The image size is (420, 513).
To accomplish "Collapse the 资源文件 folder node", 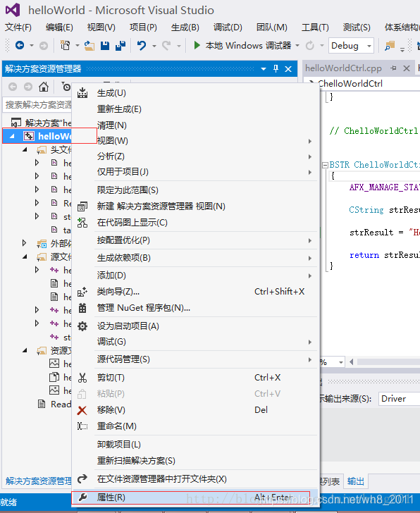I will pyautogui.click(x=25, y=350).
